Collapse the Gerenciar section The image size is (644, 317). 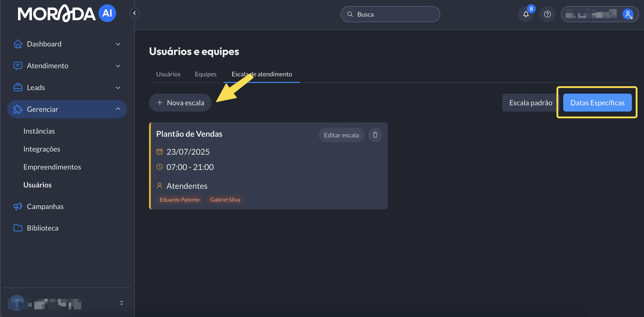point(118,109)
